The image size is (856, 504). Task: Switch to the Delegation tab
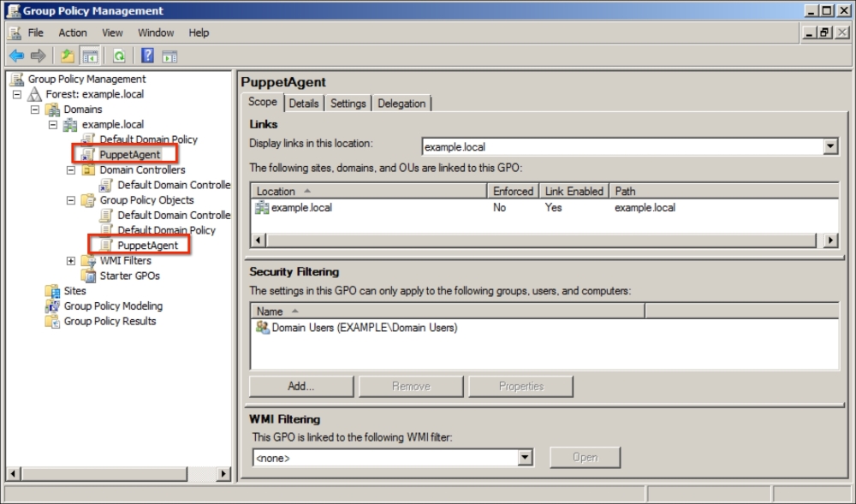pyautogui.click(x=401, y=104)
